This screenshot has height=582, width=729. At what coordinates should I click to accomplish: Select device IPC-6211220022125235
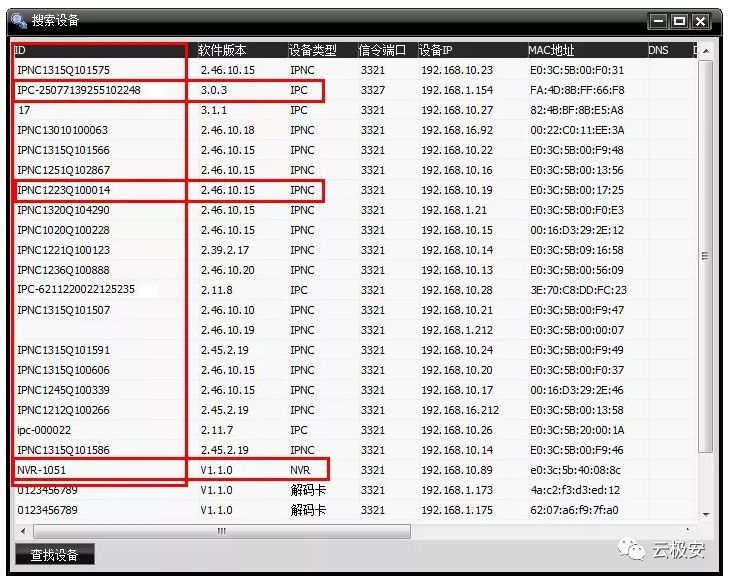76,289
